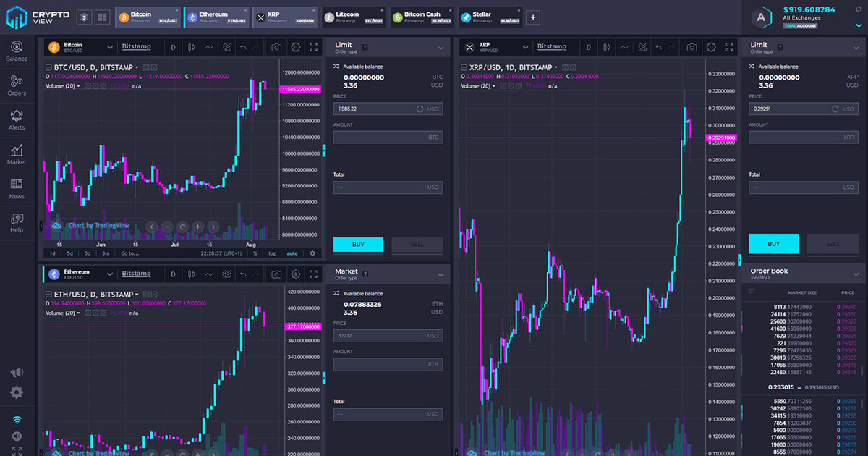The height and width of the screenshot is (456, 868).
Task: Toggle auto scale on Bitcoin chart
Action: coord(292,253)
